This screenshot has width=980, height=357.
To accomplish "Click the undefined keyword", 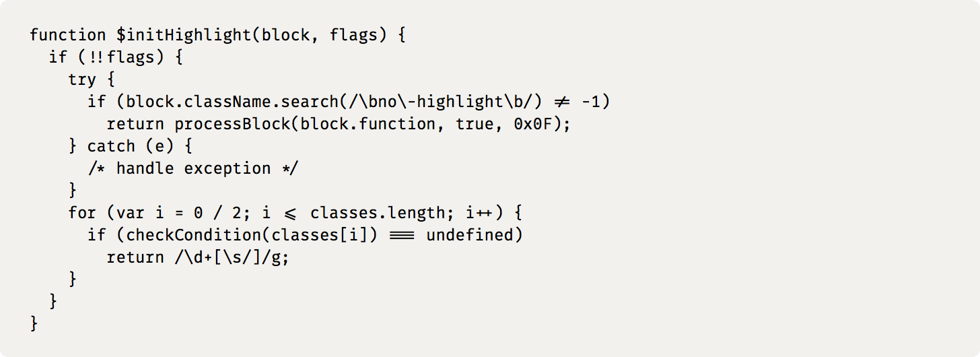I will tap(470, 235).
